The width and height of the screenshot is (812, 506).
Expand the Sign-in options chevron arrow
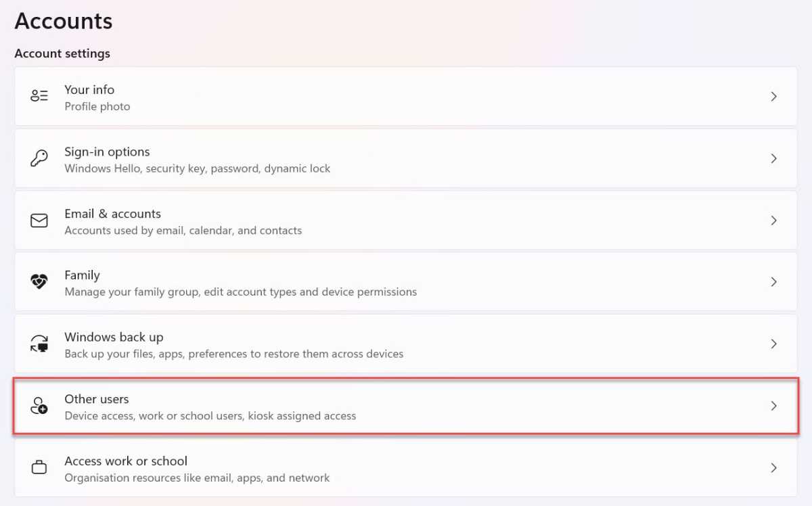coord(774,158)
